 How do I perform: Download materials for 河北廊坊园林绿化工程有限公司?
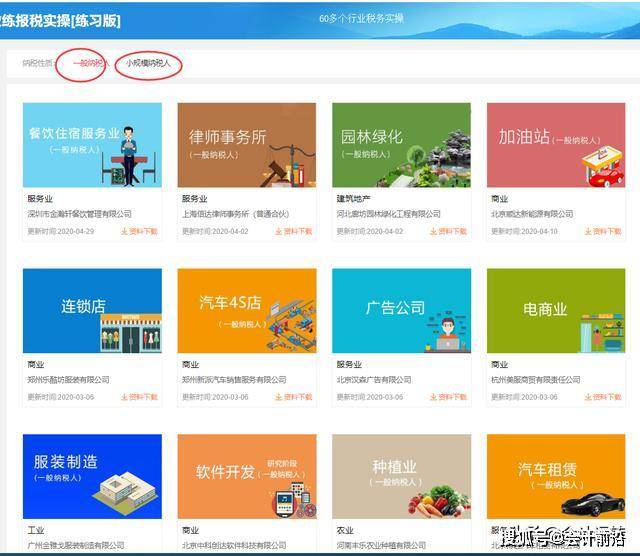pos(448,231)
